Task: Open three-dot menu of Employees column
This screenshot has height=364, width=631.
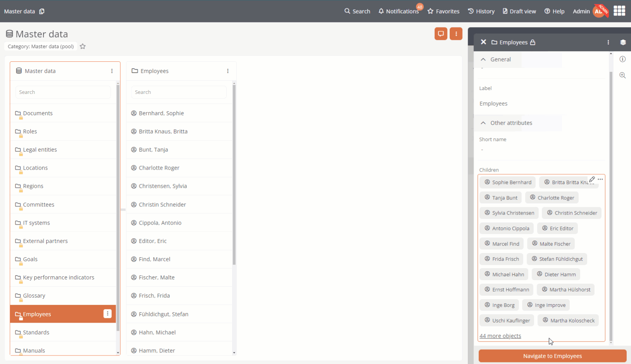Action: [x=228, y=71]
